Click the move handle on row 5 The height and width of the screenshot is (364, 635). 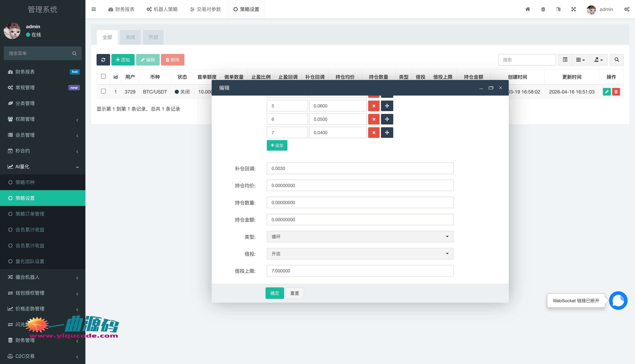coord(387,106)
